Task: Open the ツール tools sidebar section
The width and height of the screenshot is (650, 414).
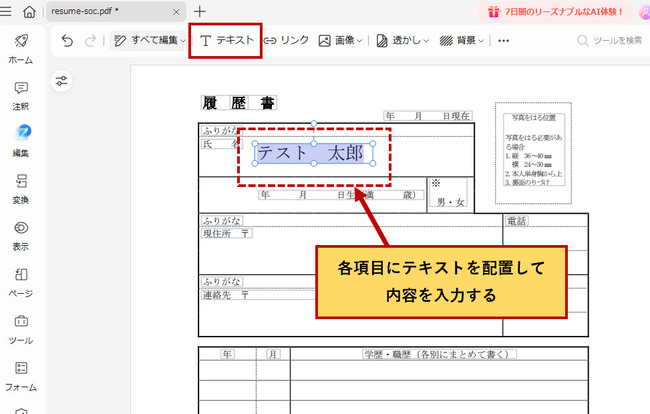Action: [21, 330]
